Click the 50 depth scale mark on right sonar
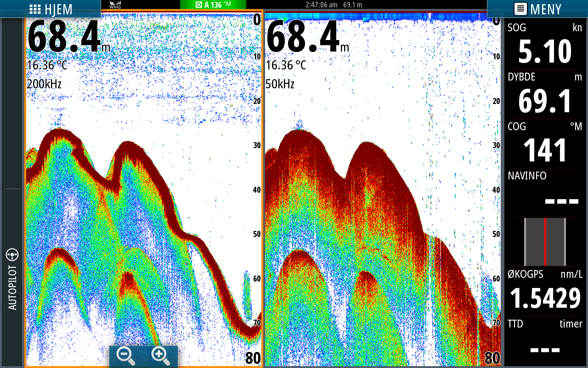Screen dimensions: 588x368 (x=496, y=234)
